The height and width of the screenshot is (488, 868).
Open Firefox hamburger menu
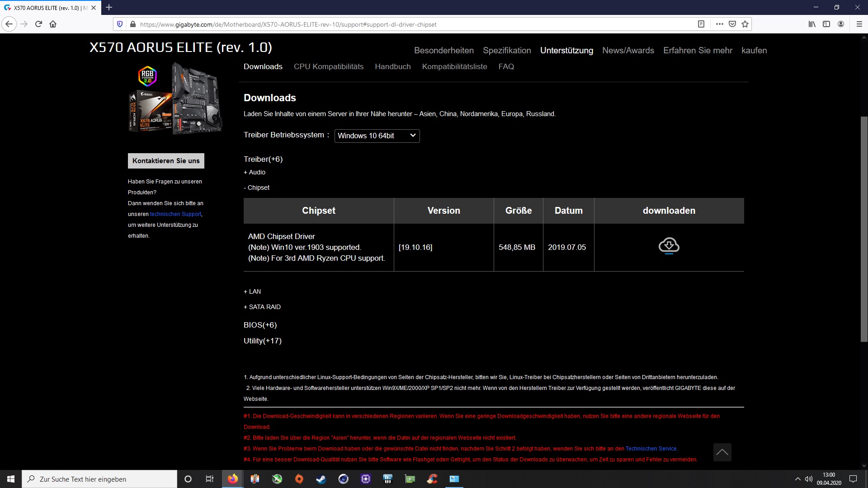pyautogui.click(x=859, y=24)
